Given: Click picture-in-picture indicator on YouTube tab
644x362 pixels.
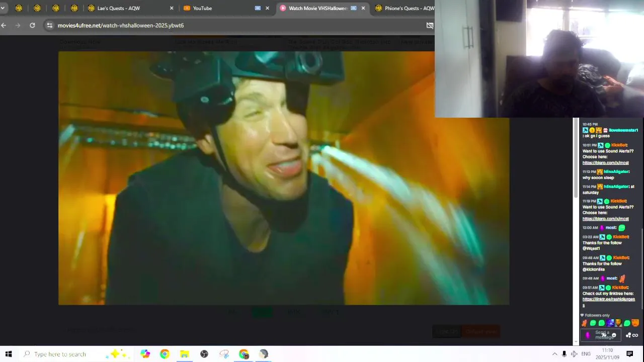Looking at the screenshot, I should 258,8.
